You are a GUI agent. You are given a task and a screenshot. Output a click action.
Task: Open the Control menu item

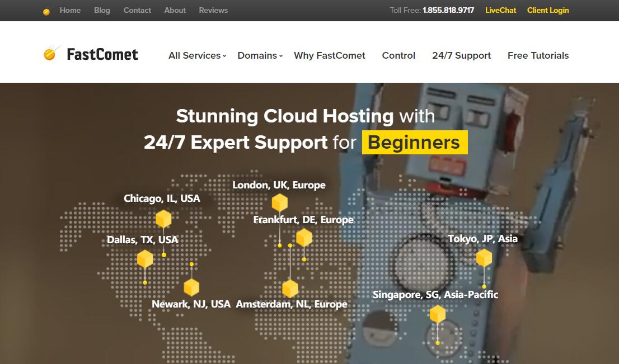(x=398, y=55)
